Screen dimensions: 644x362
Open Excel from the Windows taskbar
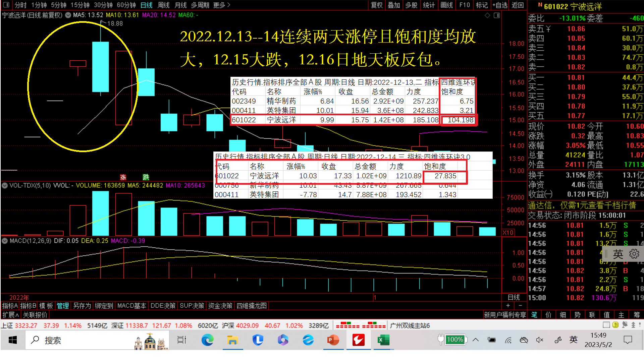[383, 340]
